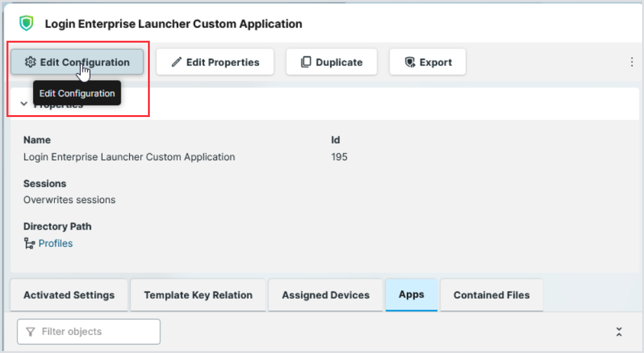Image resolution: width=644 pixels, height=353 pixels.
Task: Click the green shield logo icon
Action: pyautogui.click(x=26, y=24)
